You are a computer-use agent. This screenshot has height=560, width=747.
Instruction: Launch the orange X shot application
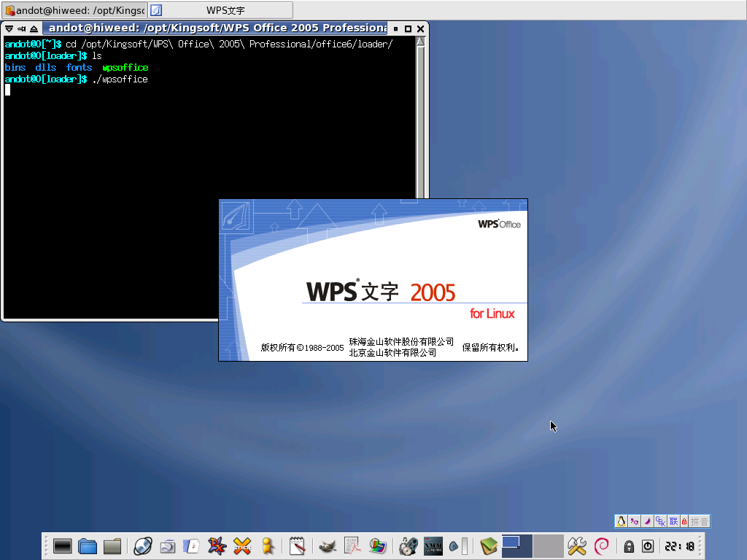click(x=242, y=546)
